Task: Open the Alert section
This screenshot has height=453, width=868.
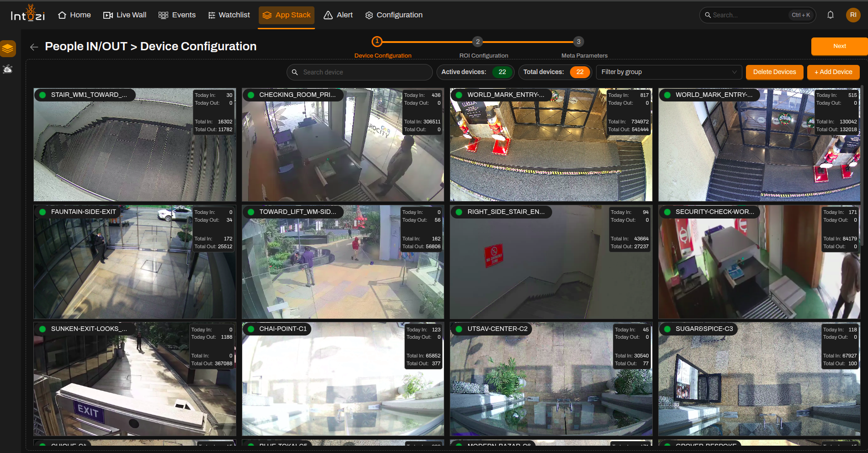Action: (x=338, y=15)
